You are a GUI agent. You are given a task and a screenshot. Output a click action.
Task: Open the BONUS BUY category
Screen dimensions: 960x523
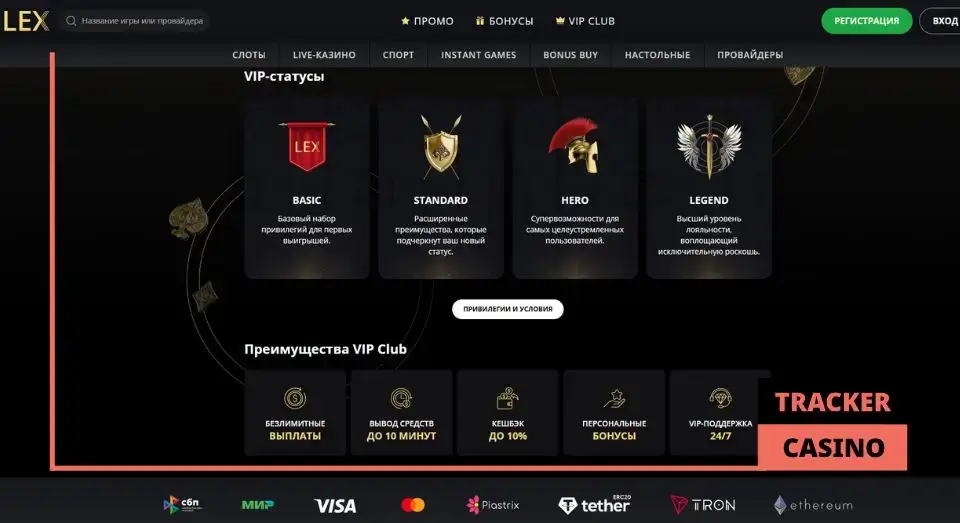tap(571, 55)
